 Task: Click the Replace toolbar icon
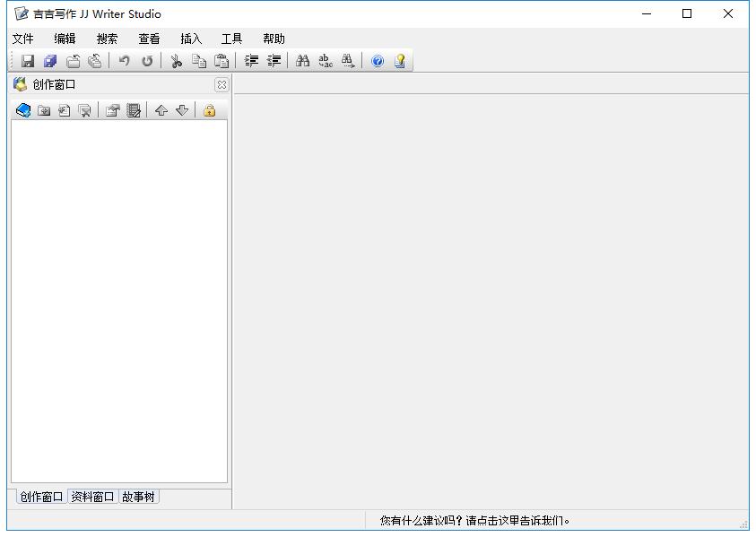(324, 60)
